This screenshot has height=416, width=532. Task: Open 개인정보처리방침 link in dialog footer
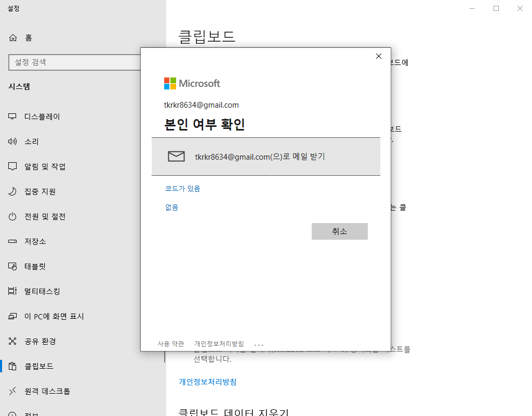(x=219, y=344)
